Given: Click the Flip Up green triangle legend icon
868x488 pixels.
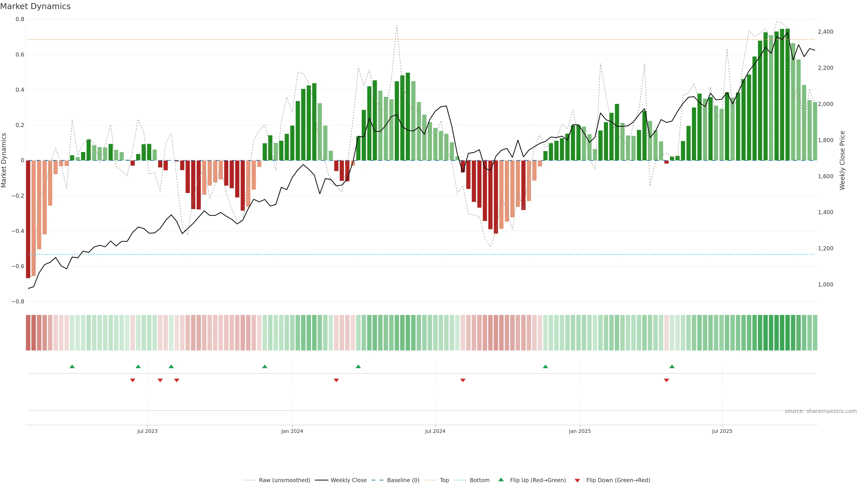Looking at the screenshot, I should (x=501, y=480).
